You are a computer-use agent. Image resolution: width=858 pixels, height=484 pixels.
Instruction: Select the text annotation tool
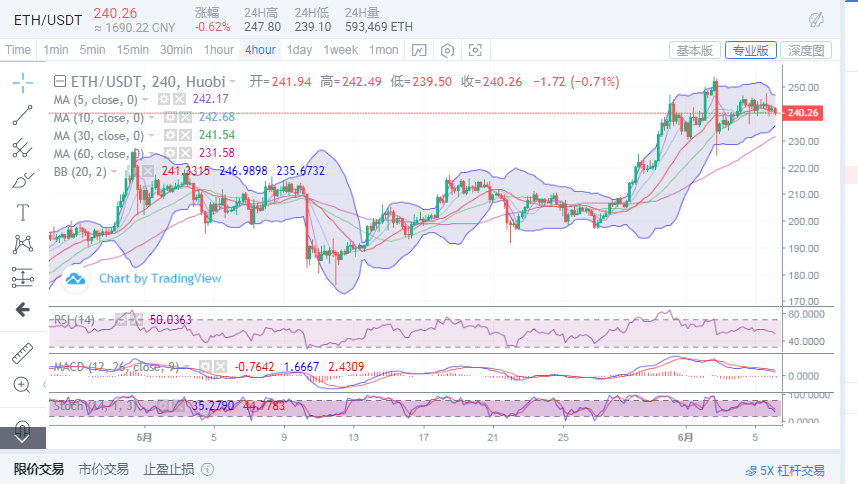[x=22, y=212]
